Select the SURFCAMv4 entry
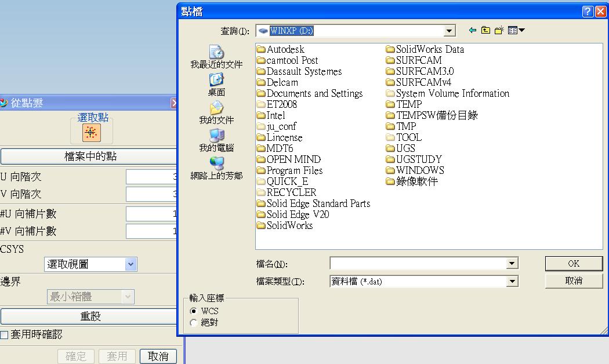This screenshot has width=609, height=364. pyautogui.click(x=418, y=82)
